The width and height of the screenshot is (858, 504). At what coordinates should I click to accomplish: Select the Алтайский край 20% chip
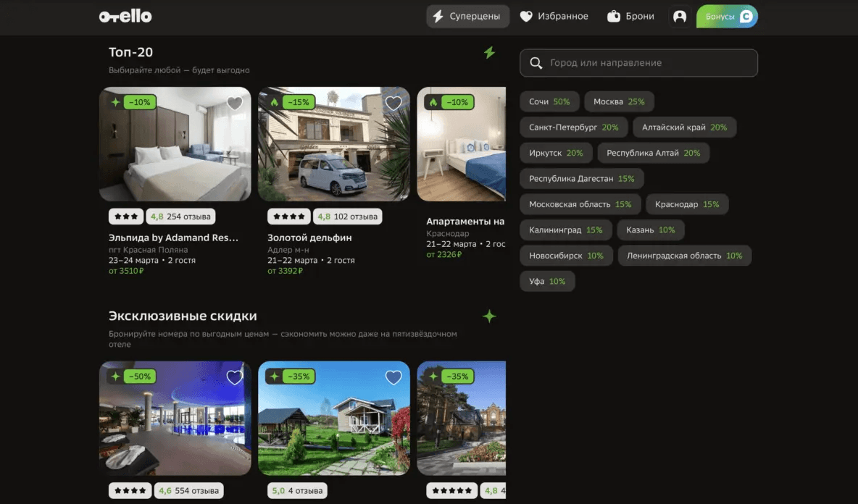[685, 127]
